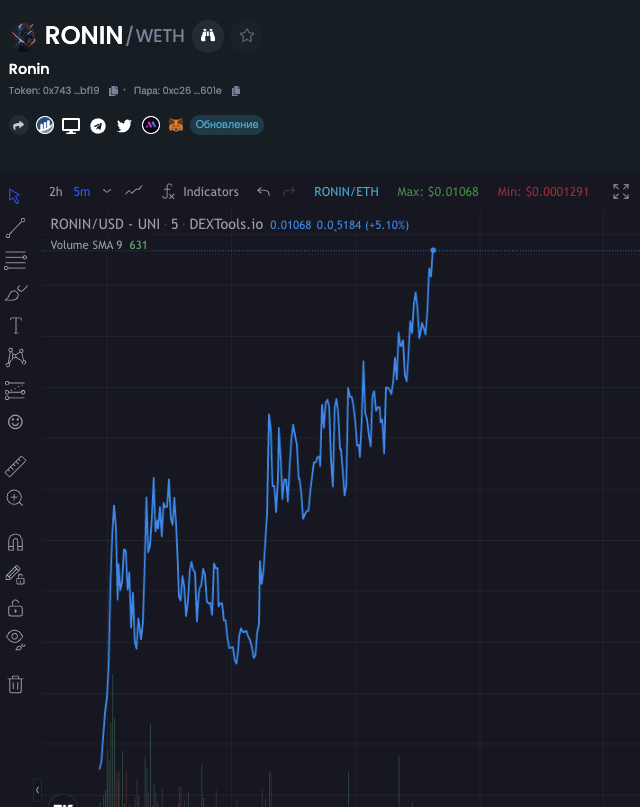
Task: Copy the pair address 0xc26...601e
Action: 236,91
